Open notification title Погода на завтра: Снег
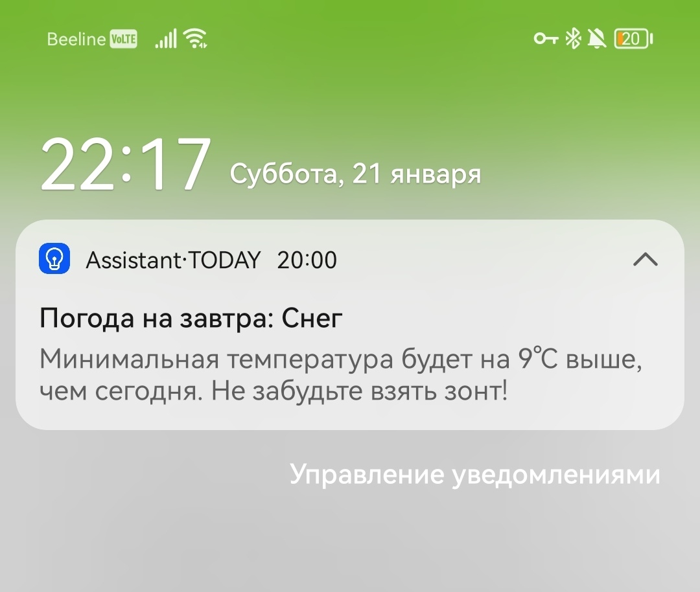The image size is (700, 592). [x=191, y=319]
